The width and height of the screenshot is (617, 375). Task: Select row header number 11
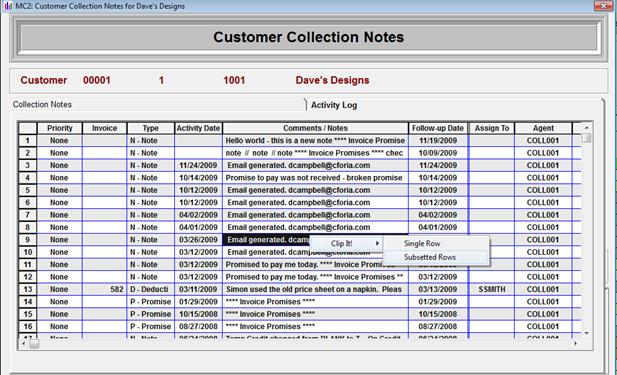pyautogui.click(x=28, y=264)
